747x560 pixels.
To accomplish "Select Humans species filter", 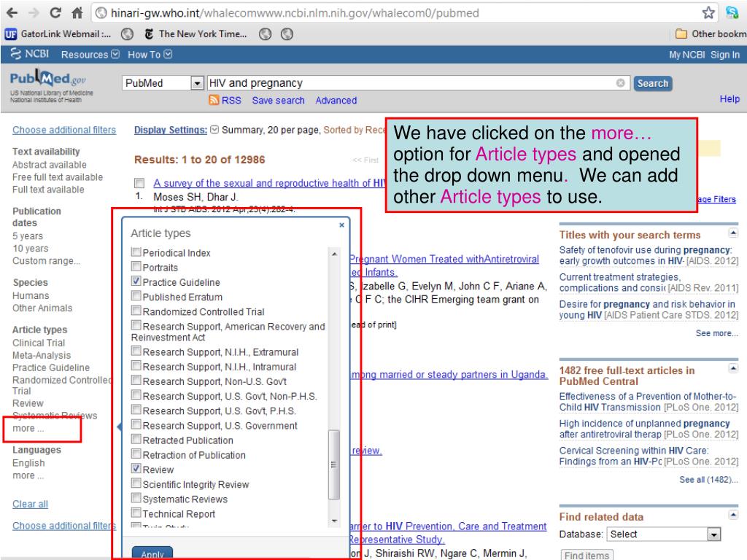I will [x=31, y=296].
